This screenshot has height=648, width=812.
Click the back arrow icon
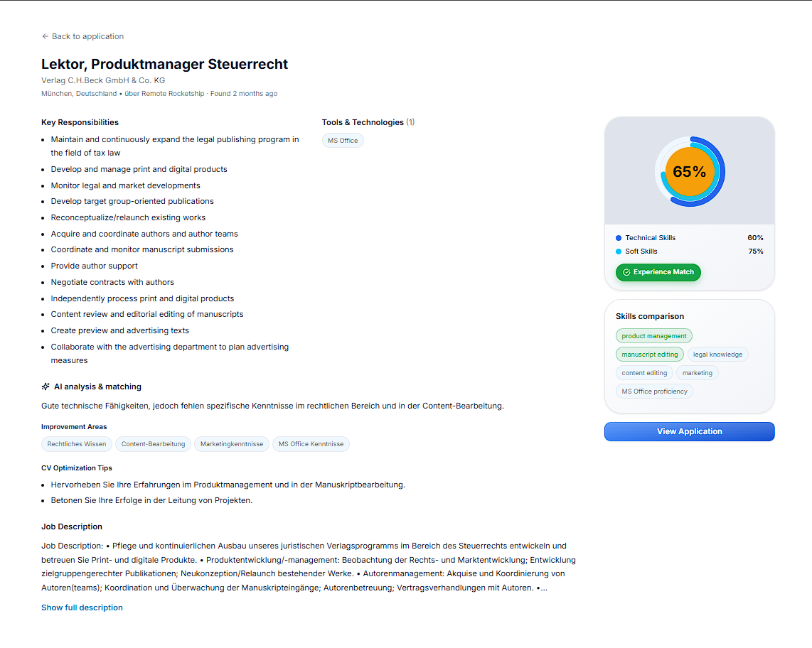coord(45,36)
